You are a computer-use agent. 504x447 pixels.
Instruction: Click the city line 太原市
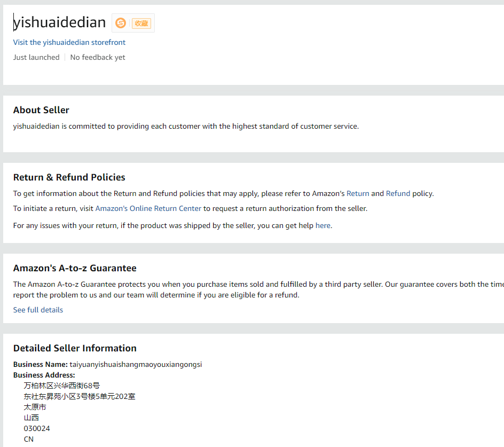[35, 407]
